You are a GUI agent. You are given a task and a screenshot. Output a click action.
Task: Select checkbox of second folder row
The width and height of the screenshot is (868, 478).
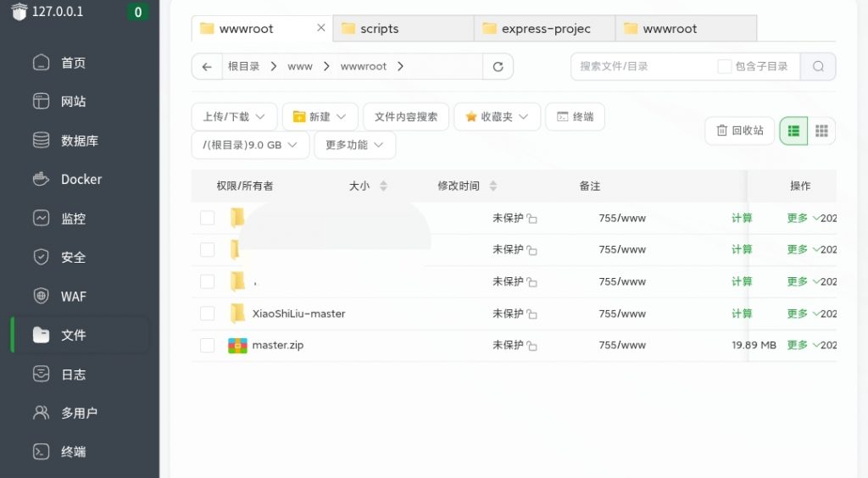click(x=207, y=249)
